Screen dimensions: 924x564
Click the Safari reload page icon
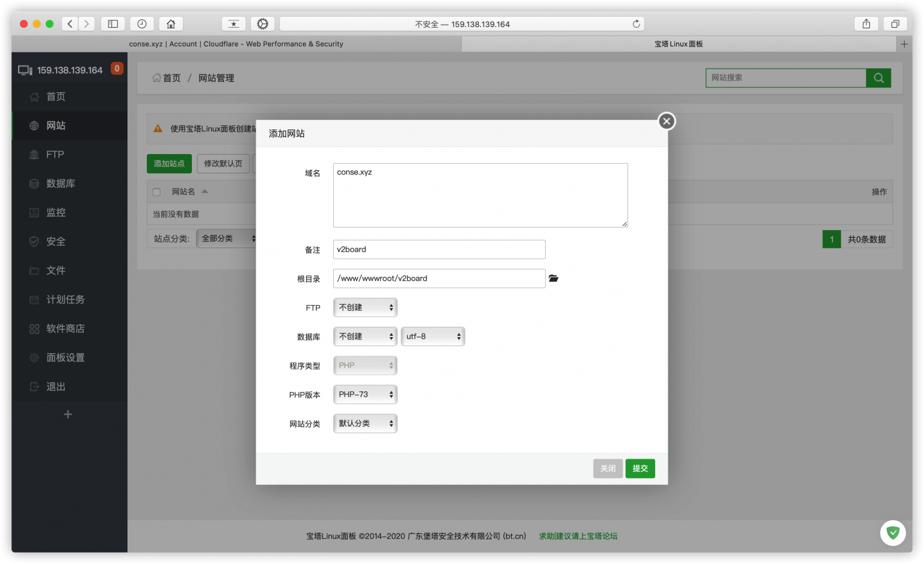click(636, 24)
